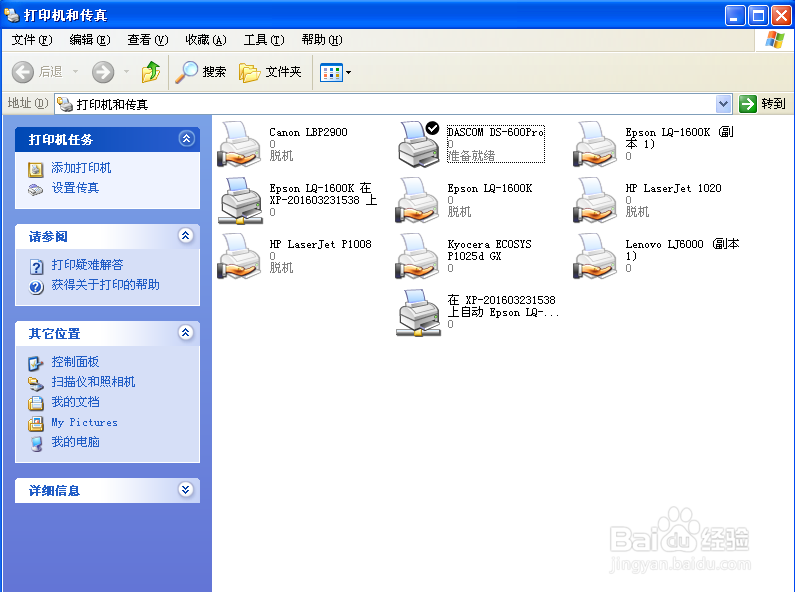Collapse the 打印机任务 panel
795x592 pixels.
click(186, 138)
